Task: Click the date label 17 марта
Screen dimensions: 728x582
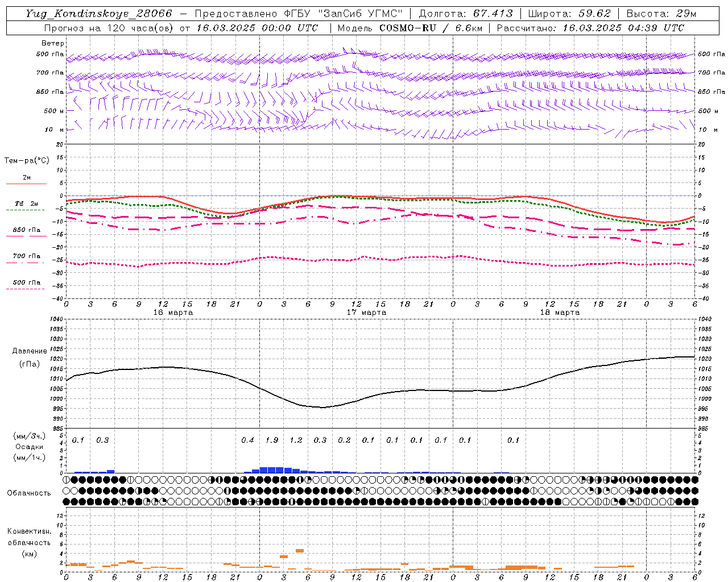Action: coord(367,313)
